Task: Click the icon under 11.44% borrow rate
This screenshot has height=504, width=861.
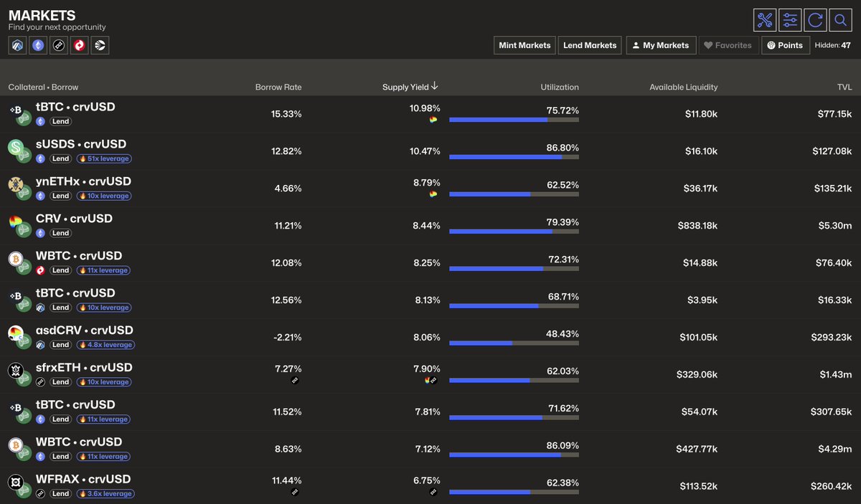Action: click(x=293, y=492)
